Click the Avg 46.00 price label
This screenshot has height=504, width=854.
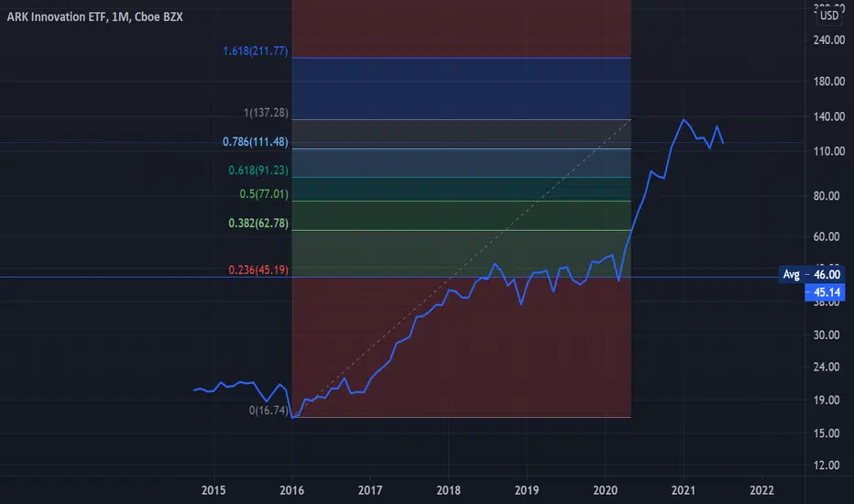pyautogui.click(x=812, y=275)
